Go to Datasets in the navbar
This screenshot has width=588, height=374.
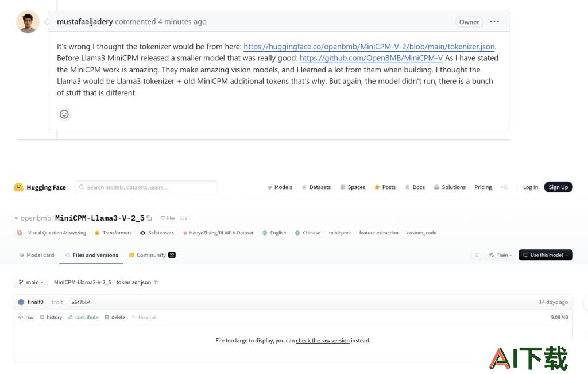pyautogui.click(x=316, y=187)
